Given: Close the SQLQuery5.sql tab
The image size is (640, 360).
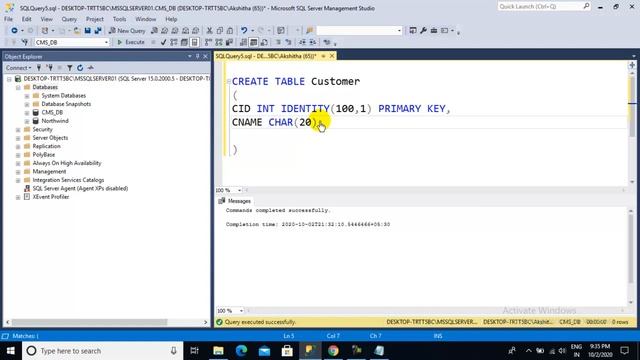Looking at the screenshot, I should tap(332, 56).
